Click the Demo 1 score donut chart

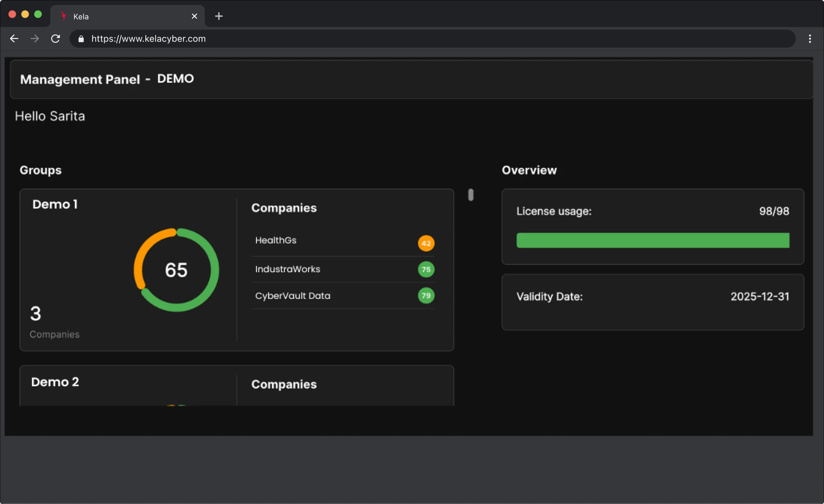tap(177, 270)
